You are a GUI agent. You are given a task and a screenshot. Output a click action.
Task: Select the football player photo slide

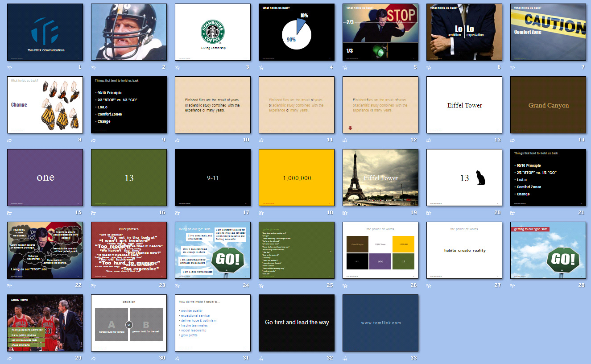[x=129, y=32]
